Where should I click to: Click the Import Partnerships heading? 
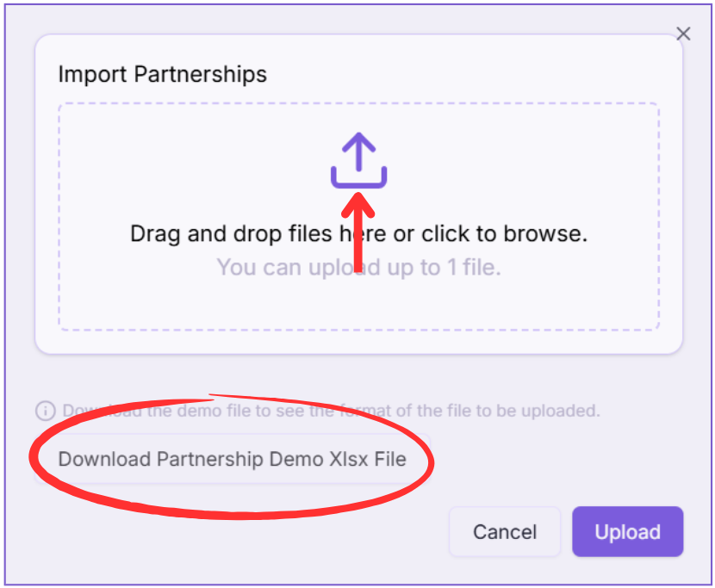pyautogui.click(x=162, y=74)
